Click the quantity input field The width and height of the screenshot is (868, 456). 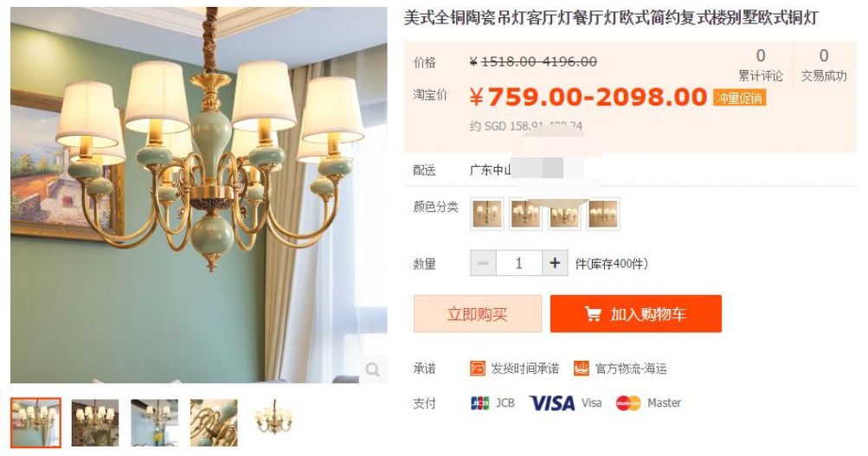coord(518,263)
